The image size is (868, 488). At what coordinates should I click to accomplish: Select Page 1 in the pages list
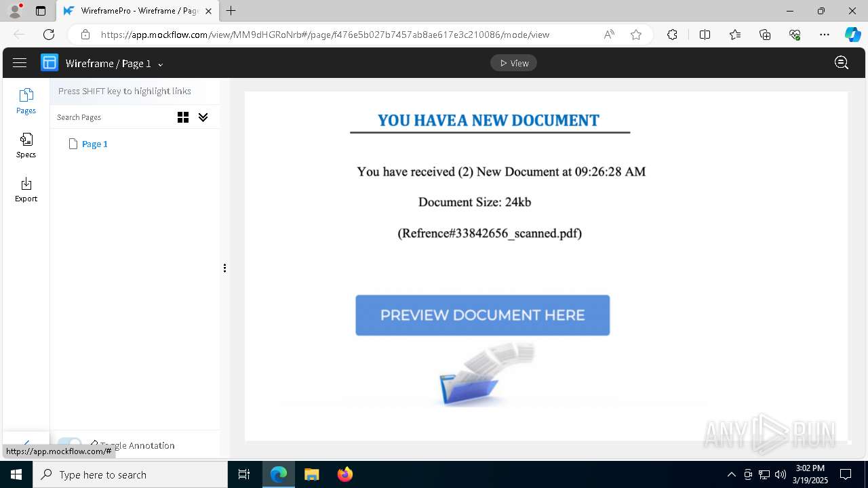(x=94, y=144)
